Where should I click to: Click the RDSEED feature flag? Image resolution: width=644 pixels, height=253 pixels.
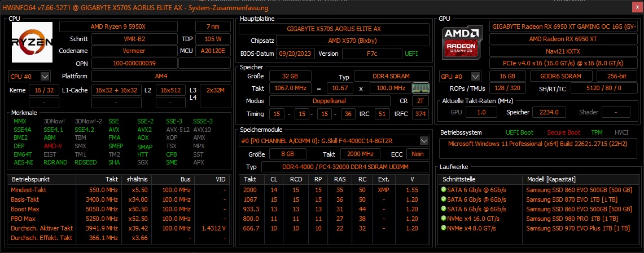tap(86, 162)
